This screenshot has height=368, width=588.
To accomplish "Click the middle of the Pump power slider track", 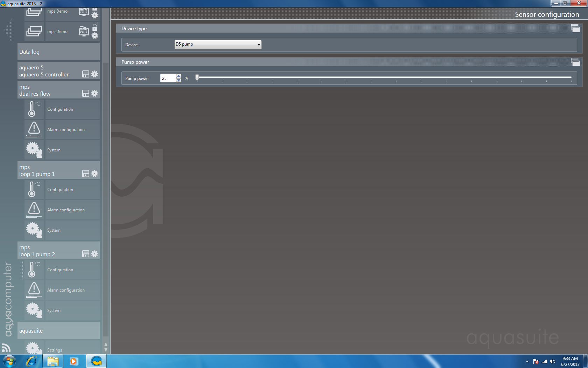I will click(384, 77).
